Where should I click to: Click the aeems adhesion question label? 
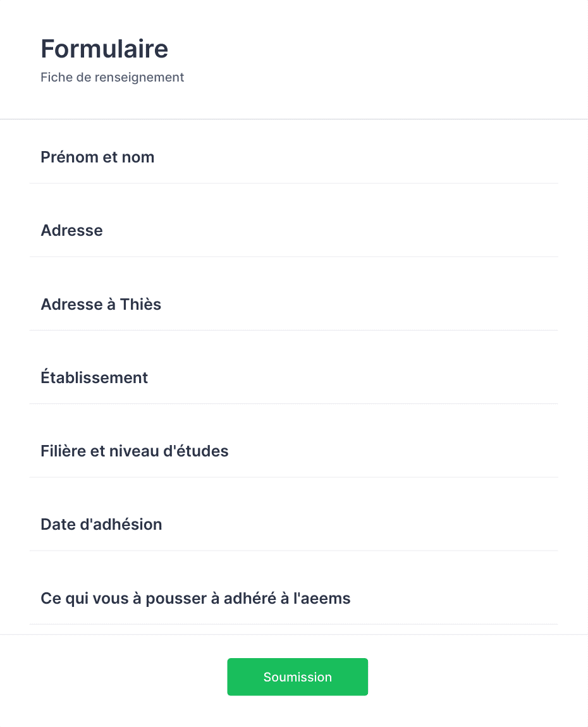tap(195, 598)
